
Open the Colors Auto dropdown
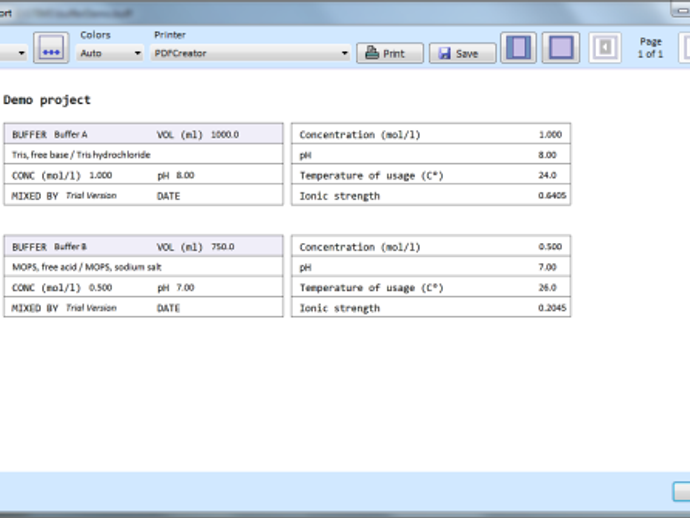(x=110, y=53)
